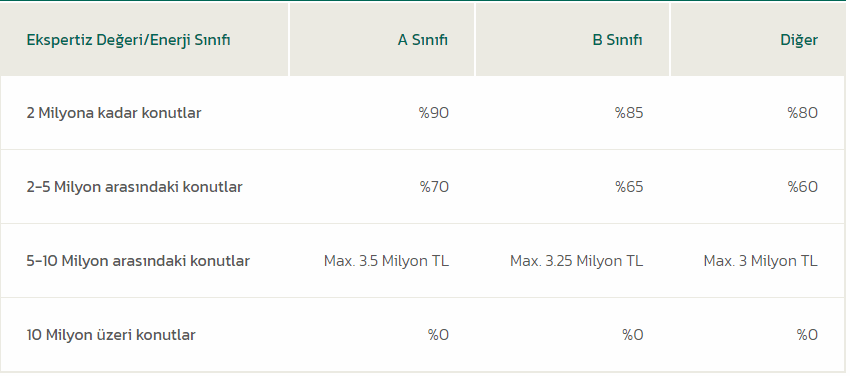Image resolution: width=850 pixels, height=376 pixels.
Task: Select the A Sınıfı column header
Action: coord(423,41)
